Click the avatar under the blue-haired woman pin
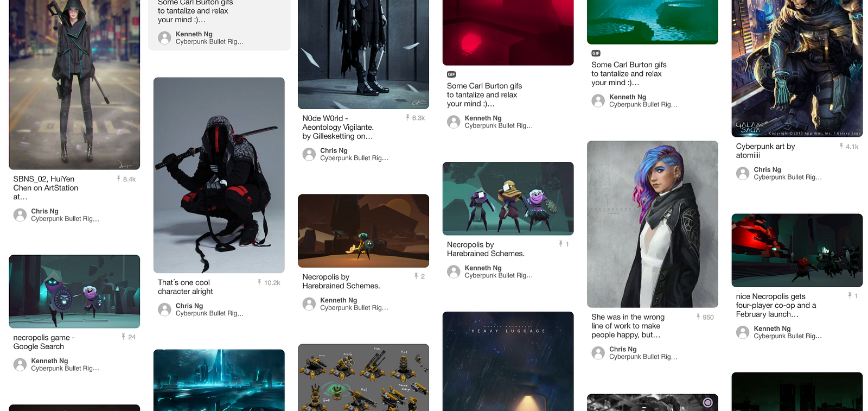The image size is (868, 411). (598, 353)
